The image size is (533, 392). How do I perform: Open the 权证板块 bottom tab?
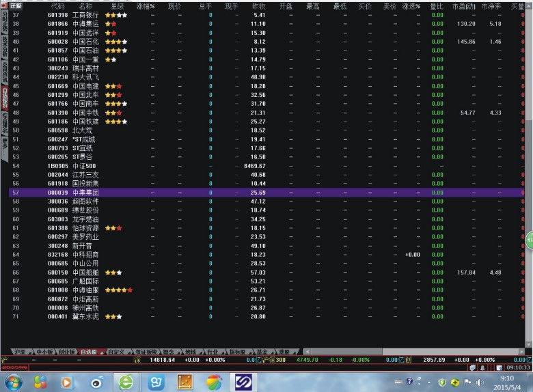point(146,352)
